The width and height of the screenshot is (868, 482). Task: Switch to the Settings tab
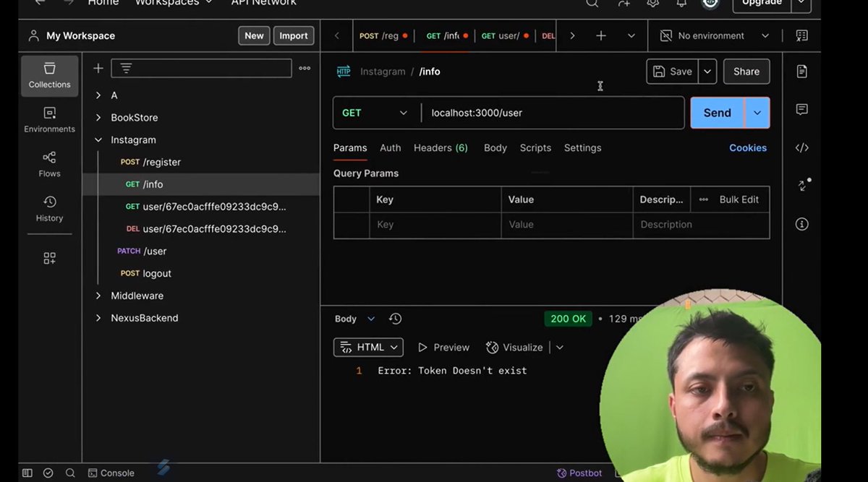coord(582,147)
